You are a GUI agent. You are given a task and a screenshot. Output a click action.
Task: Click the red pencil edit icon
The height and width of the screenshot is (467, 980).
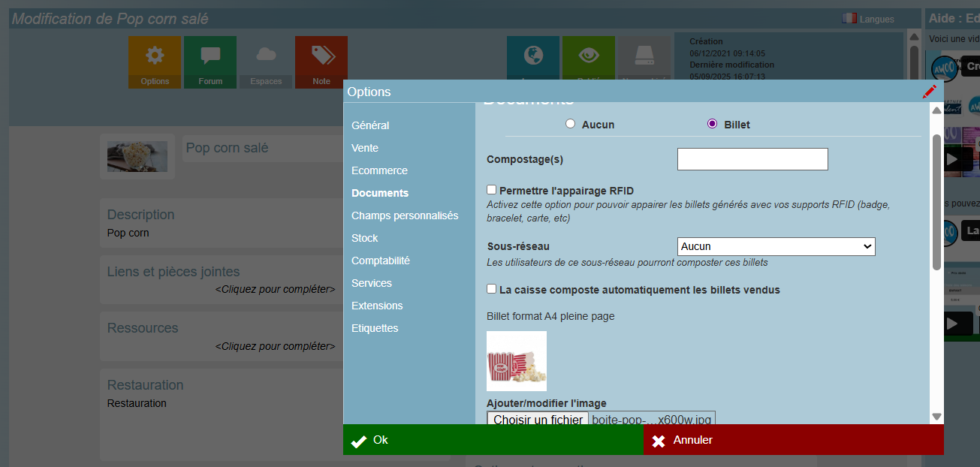[930, 92]
